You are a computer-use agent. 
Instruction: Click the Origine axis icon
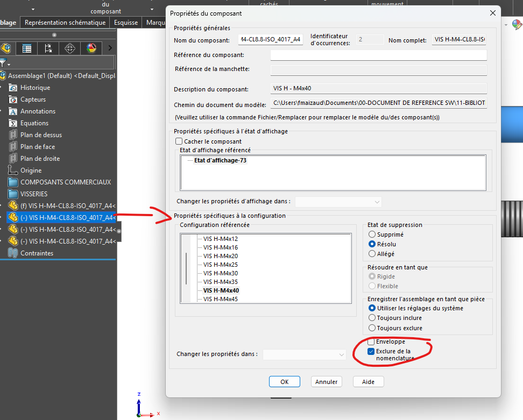point(13,170)
